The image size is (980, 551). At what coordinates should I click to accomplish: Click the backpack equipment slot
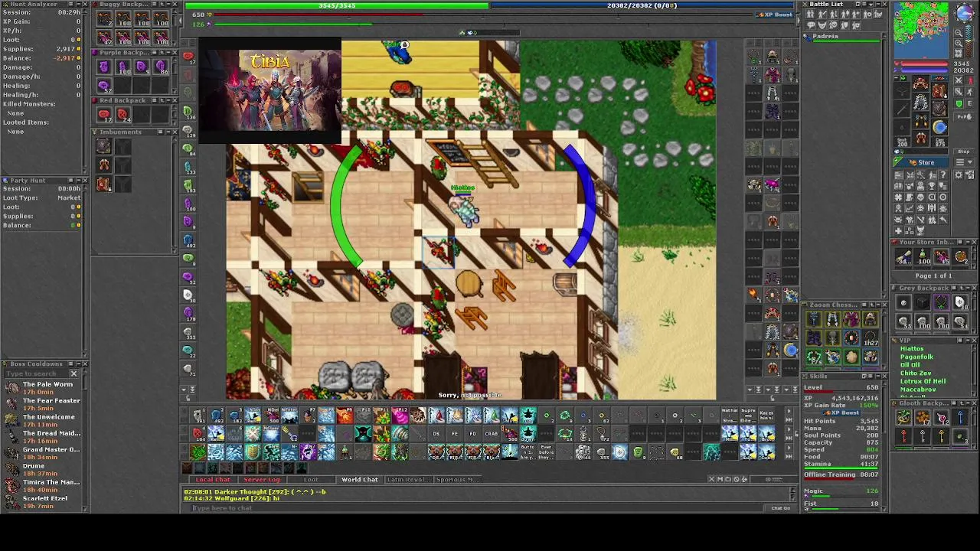pos(939,91)
